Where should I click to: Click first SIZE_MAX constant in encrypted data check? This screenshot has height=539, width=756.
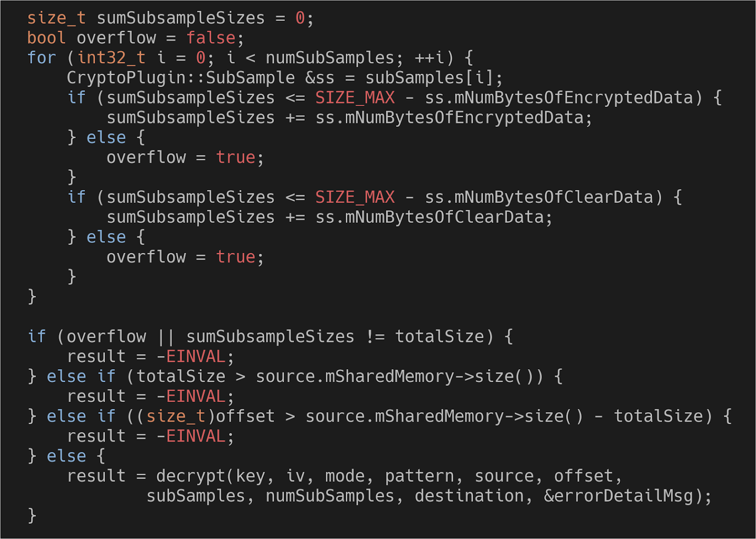point(355,97)
